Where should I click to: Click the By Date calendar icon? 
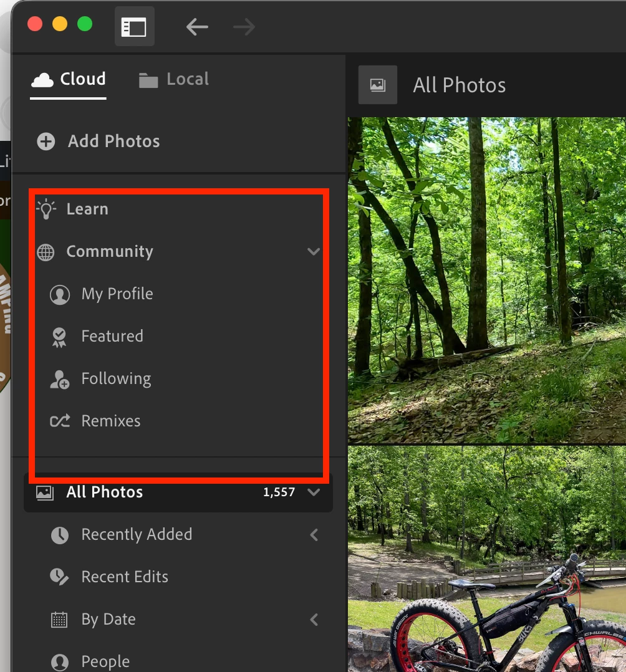click(59, 620)
